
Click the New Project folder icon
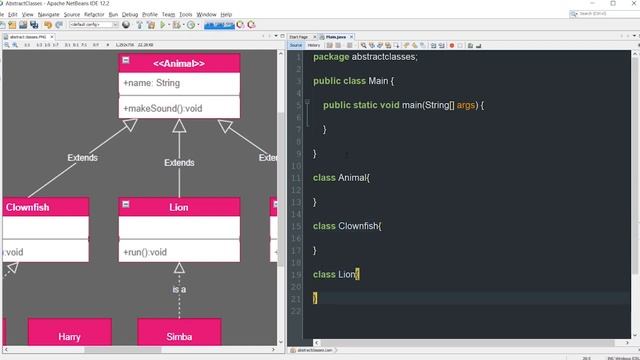(12, 25)
